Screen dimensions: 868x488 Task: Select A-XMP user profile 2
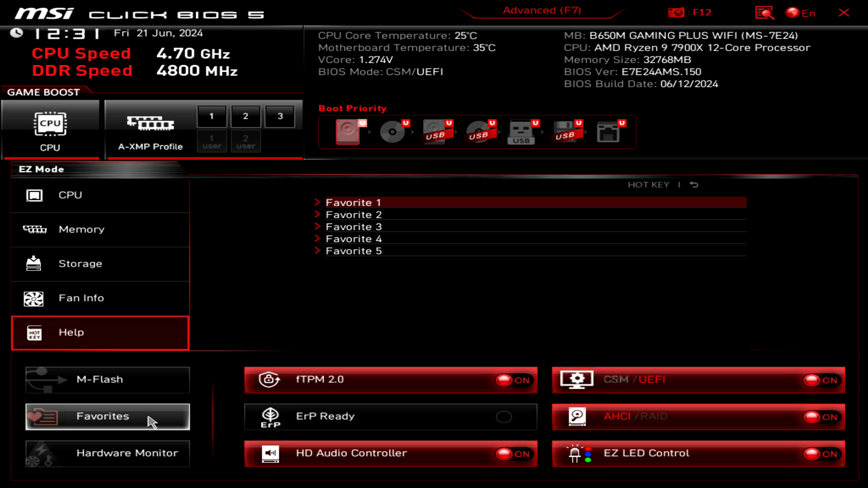pyautogui.click(x=245, y=141)
